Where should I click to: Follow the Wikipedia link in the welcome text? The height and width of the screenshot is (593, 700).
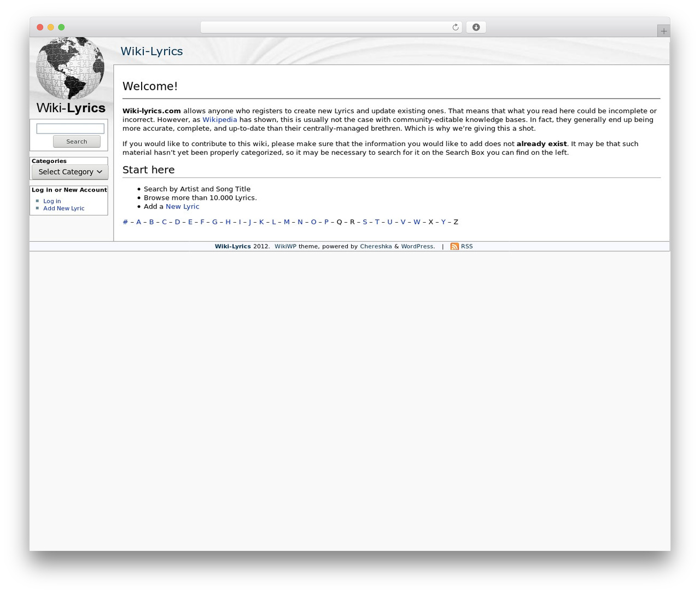point(220,120)
